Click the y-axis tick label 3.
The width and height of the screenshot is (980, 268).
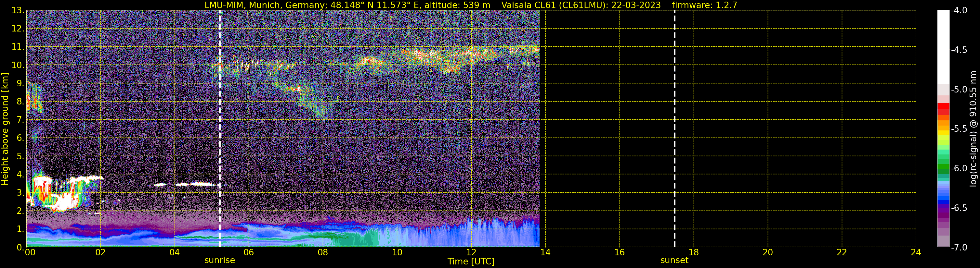(20, 193)
